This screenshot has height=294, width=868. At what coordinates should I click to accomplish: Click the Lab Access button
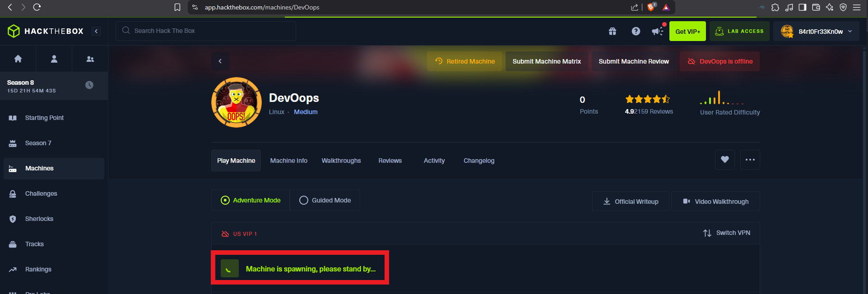pos(739,31)
